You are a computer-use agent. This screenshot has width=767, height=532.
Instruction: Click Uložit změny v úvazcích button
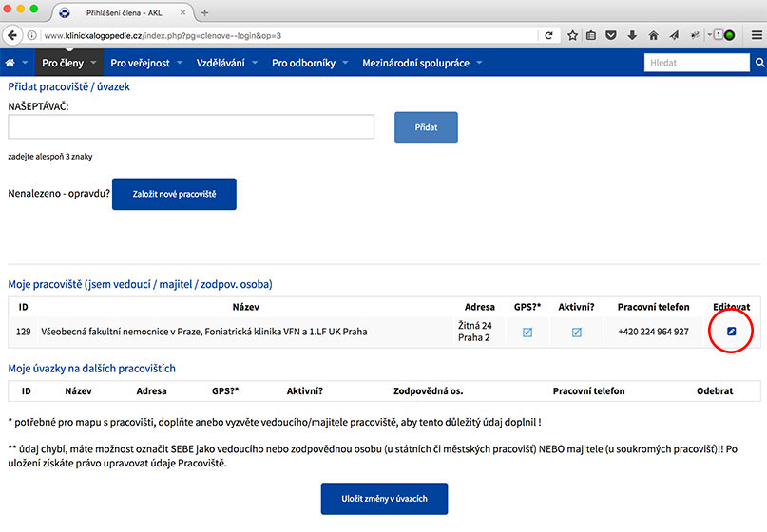click(384, 499)
